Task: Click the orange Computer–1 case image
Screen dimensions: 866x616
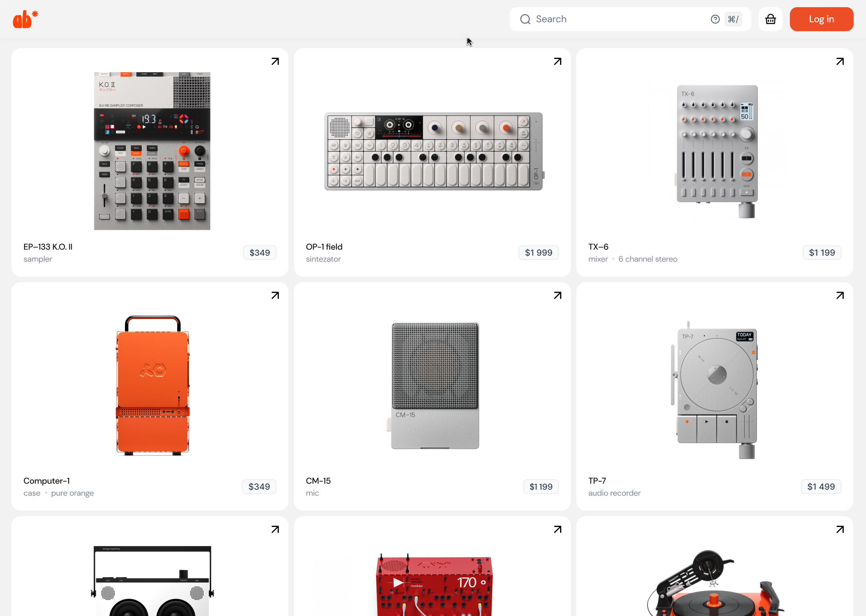Action: (x=153, y=385)
